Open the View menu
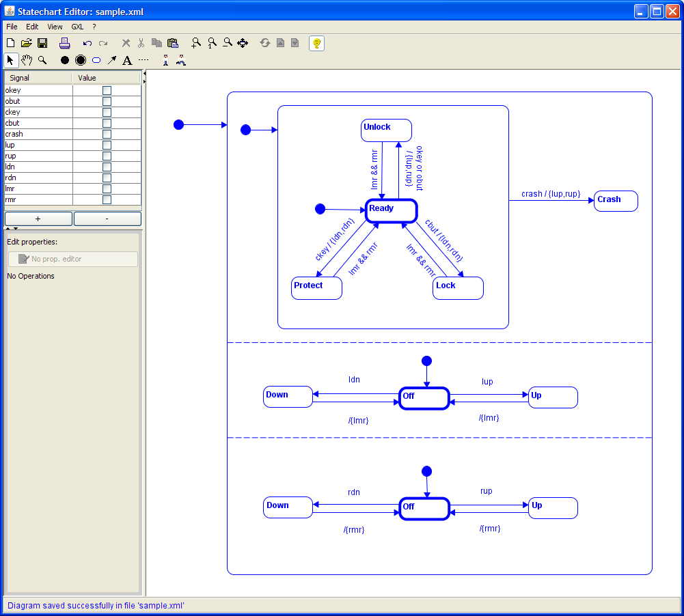The height and width of the screenshot is (616, 684). point(55,27)
